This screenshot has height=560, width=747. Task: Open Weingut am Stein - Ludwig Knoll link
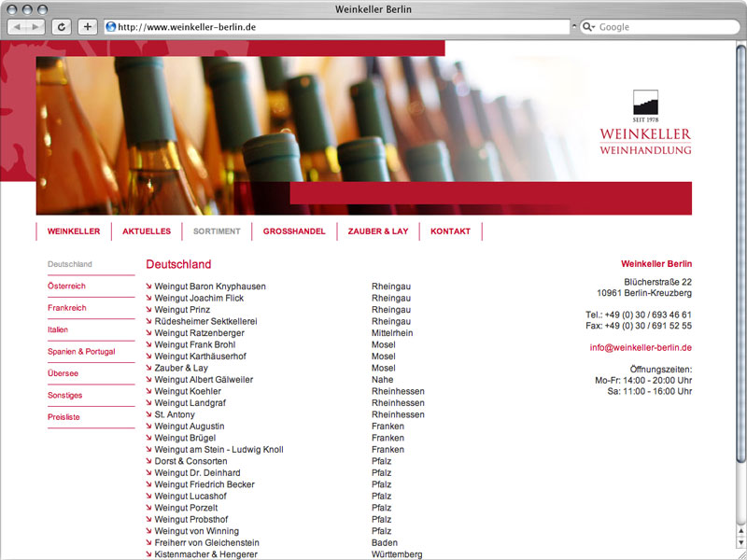point(219,450)
